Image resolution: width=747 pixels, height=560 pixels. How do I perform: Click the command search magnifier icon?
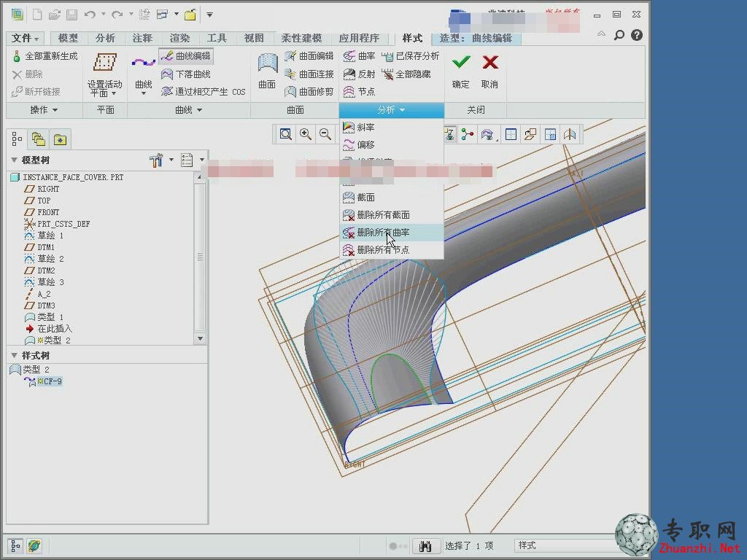[619, 35]
